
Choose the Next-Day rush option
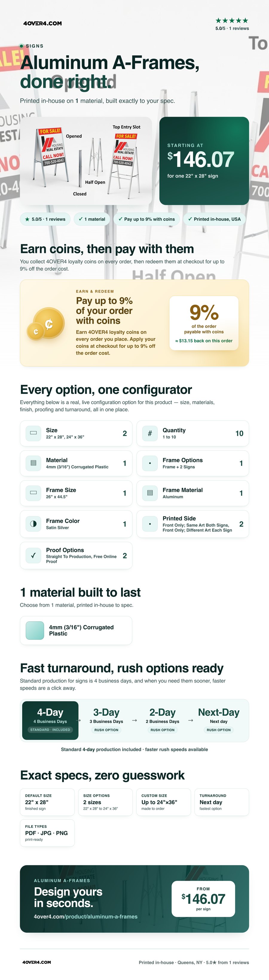(219, 720)
